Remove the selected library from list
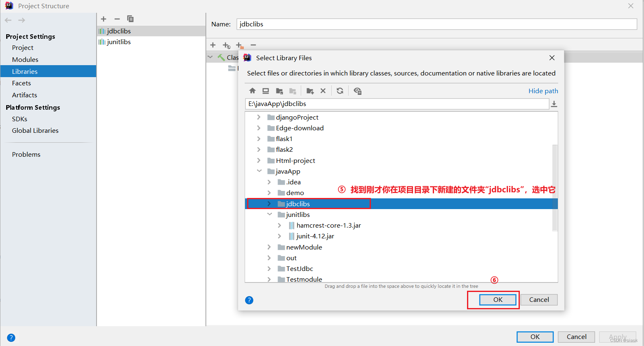This screenshot has width=644, height=346. pyautogui.click(x=117, y=19)
